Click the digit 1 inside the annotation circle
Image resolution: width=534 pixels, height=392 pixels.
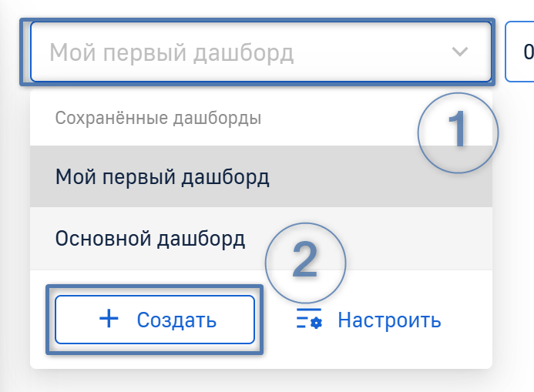[458, 130]
